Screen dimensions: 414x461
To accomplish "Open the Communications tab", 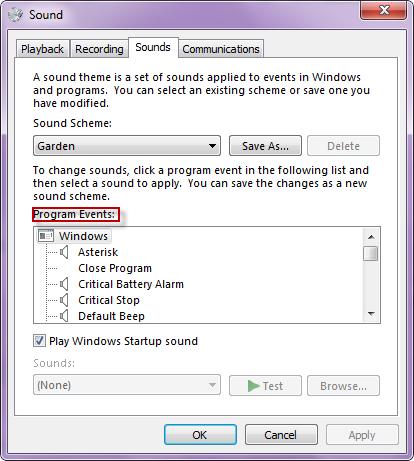I will pyautogui.click(x=221, y=49).
